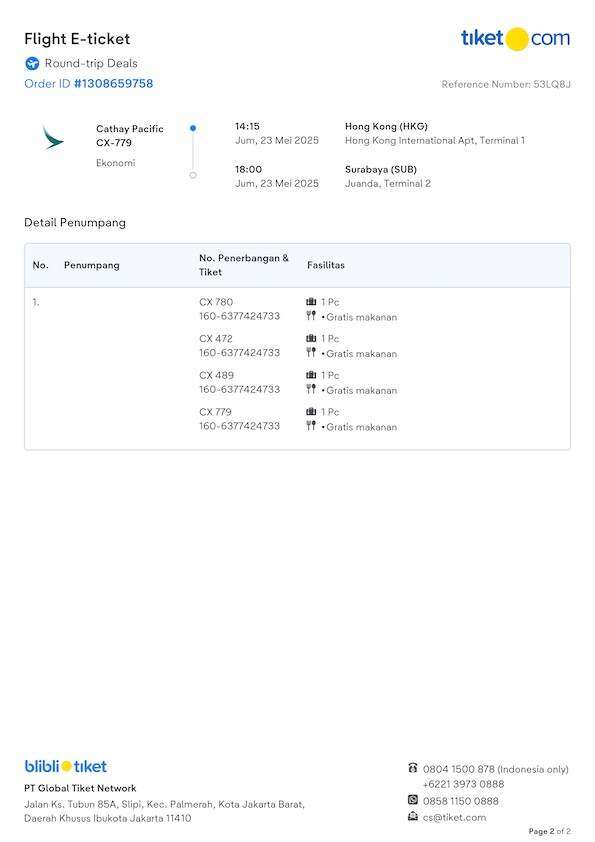
Task: Click the blue departure timeline dot
Action: (193, 128)
